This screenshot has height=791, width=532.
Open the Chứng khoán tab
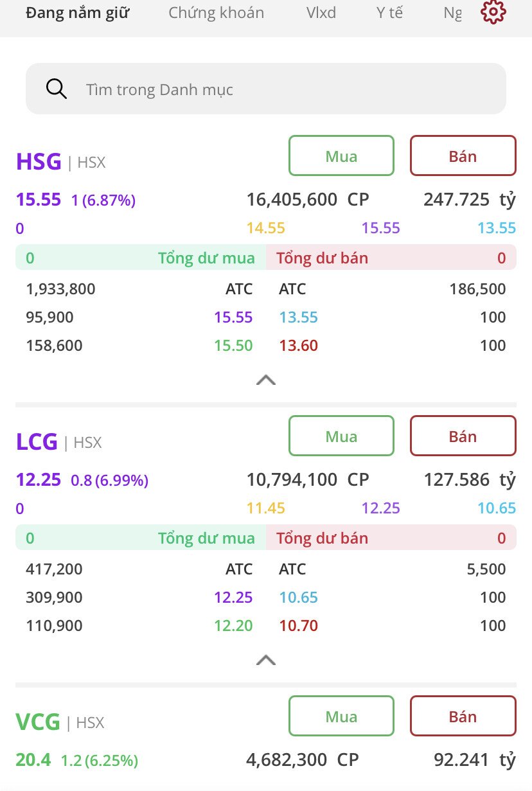216,13
